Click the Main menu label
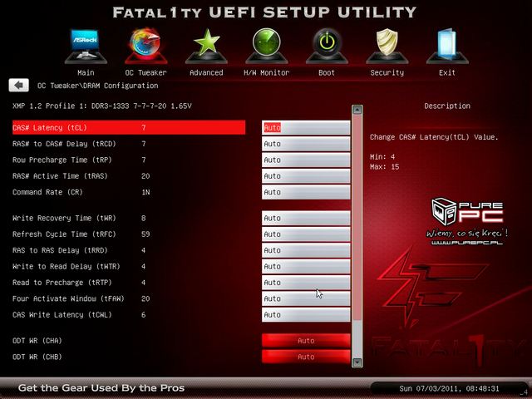 click(86, 72)
